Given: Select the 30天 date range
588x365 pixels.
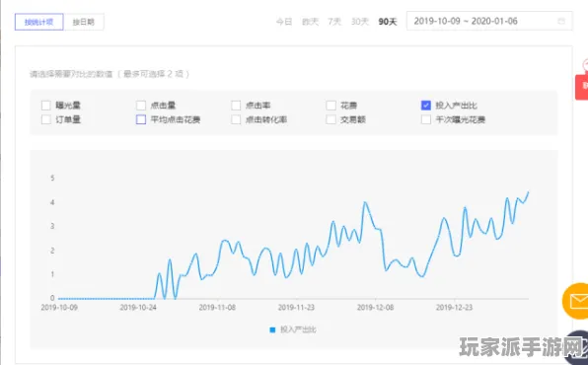Looking at the screenshot, I should 360,22.
